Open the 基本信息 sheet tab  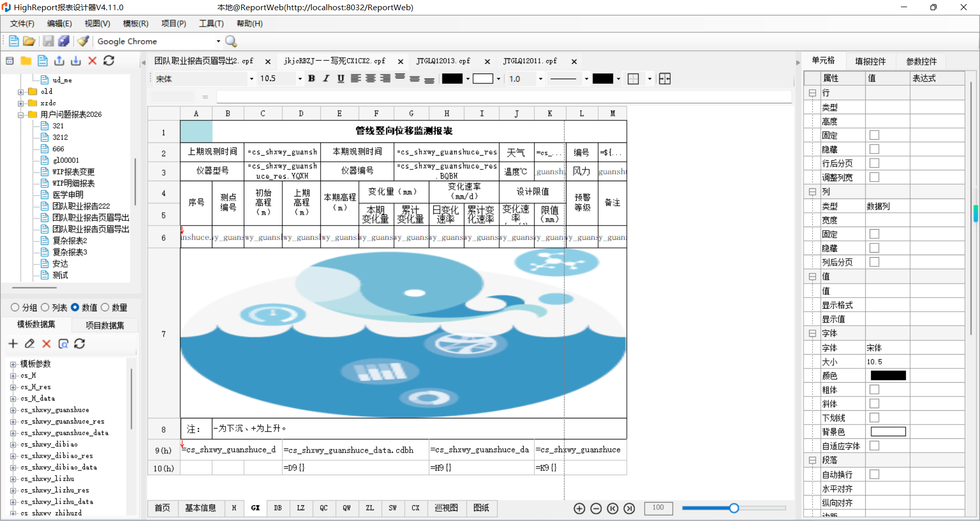coord(200,508)
